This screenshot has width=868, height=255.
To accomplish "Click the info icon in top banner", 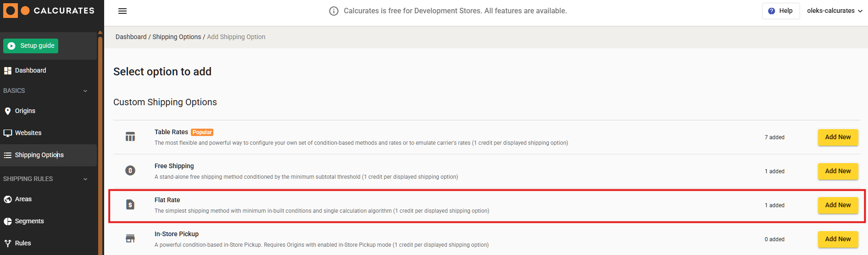I will tap(334, 11).
